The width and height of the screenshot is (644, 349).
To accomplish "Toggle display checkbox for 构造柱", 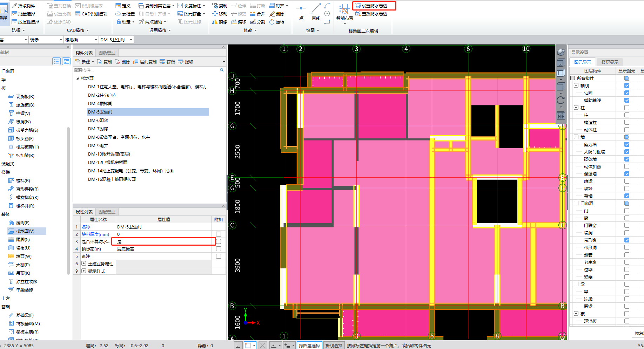I will (627, 122).
